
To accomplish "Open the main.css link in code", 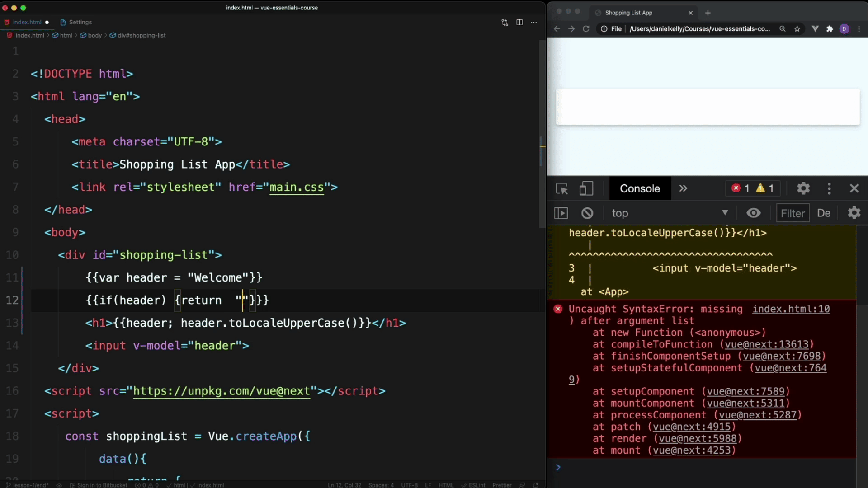I will (297, 187).
